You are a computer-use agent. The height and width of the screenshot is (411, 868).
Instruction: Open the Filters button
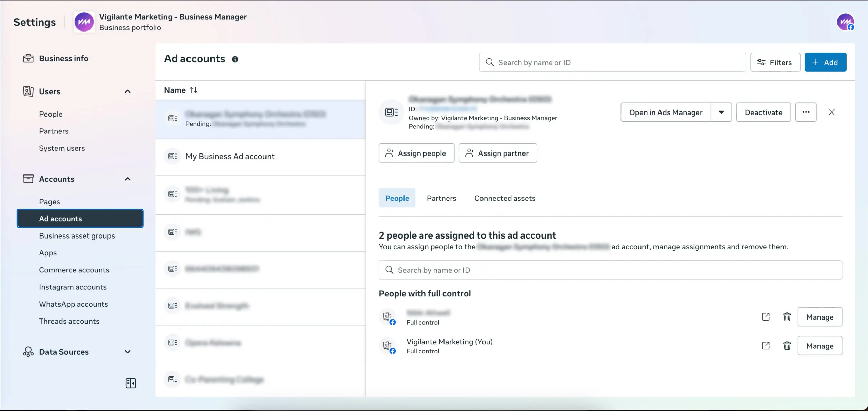pos(775,62)
